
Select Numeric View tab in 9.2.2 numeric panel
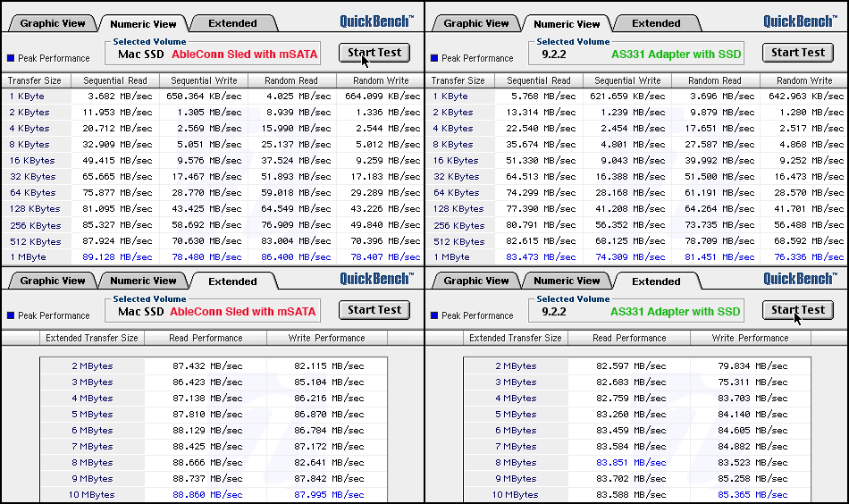(x=567, y=24)
